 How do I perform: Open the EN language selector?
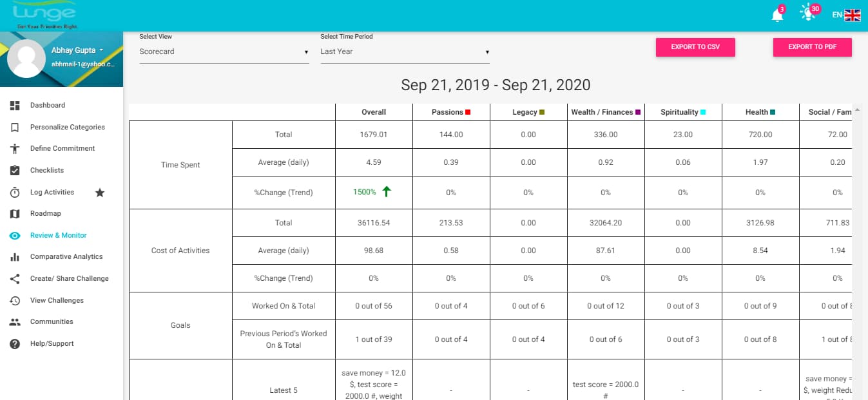point(837,15)
